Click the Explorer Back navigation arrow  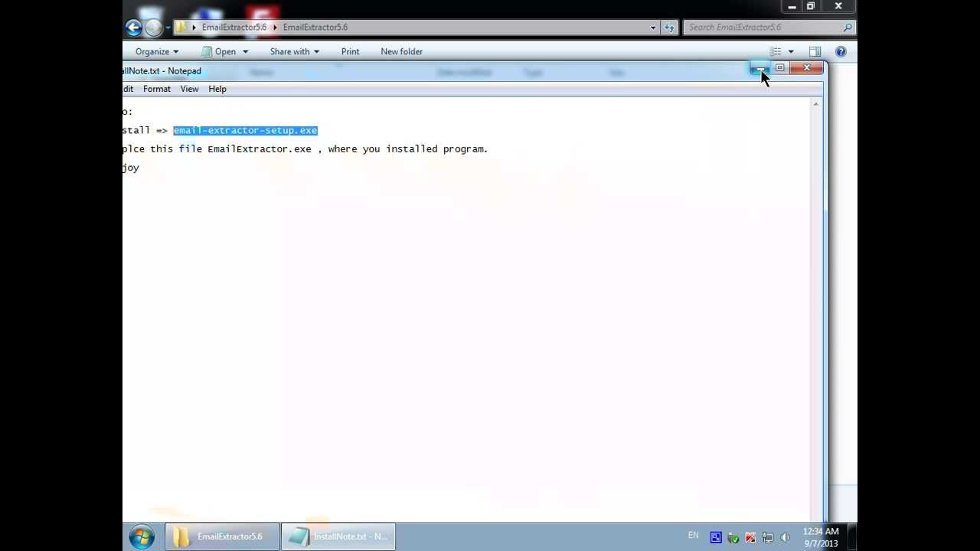click(x=133, y=28)
